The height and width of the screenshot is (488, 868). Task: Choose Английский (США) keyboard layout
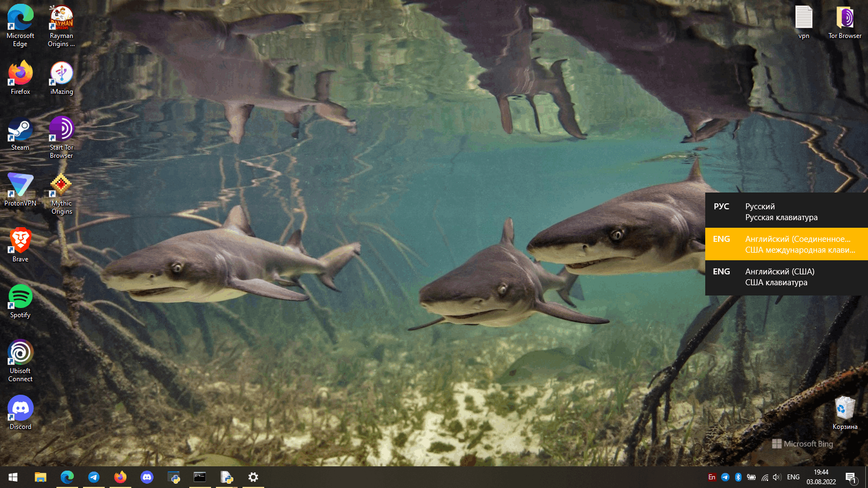coord(787,277)
